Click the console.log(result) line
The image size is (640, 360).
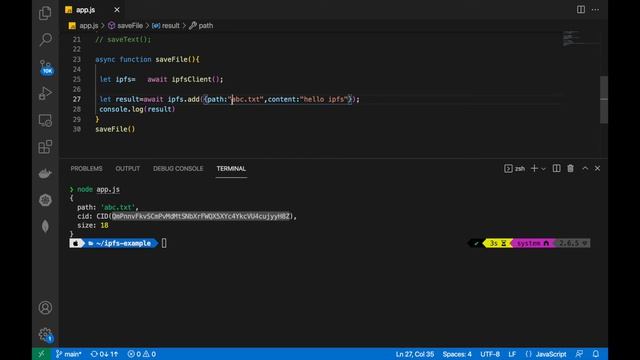point(137,109)
